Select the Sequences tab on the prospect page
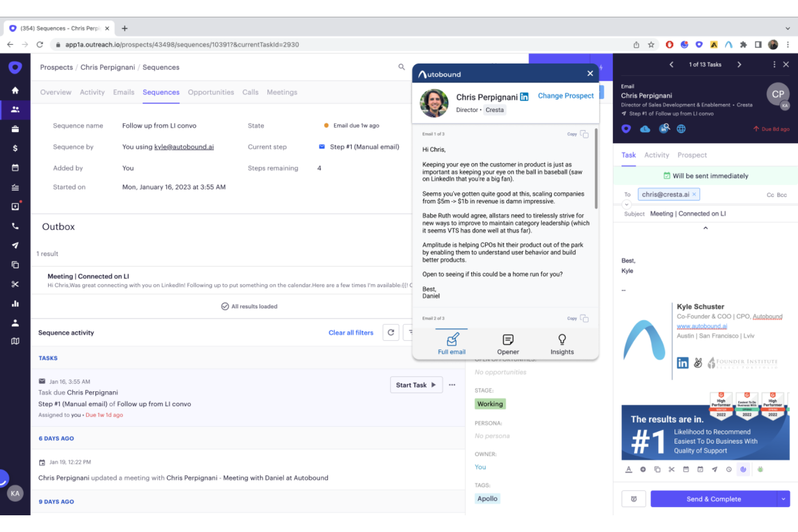The image size is (798, 532). click(161, 92)
